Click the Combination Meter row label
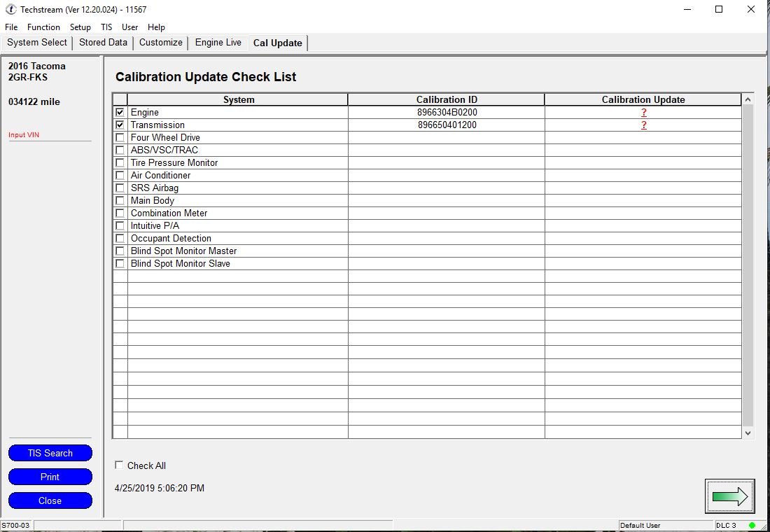Viewport: 770px width, 532px height. [x=169, y=213]
